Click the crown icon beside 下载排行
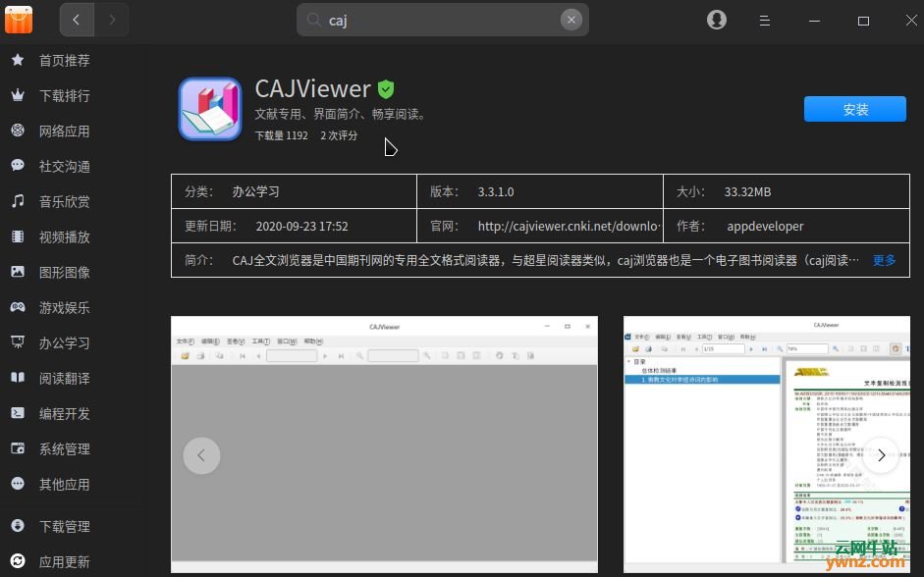Image resolution: width=924 pixels, height=577 pixels. [x=18, y=95]
